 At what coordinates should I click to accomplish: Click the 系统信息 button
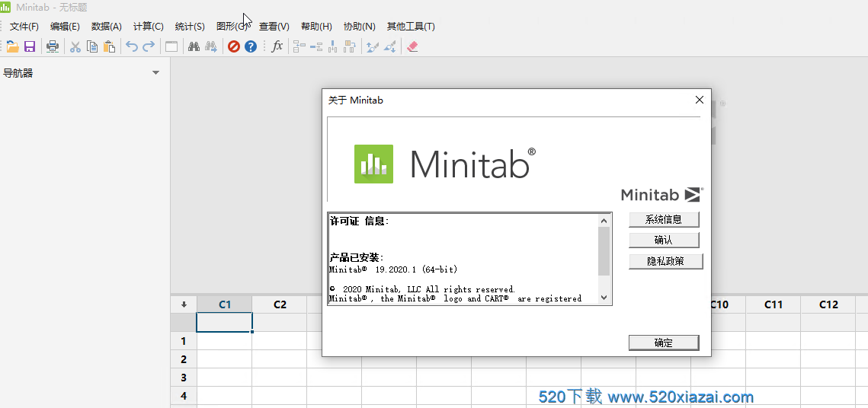664,219
